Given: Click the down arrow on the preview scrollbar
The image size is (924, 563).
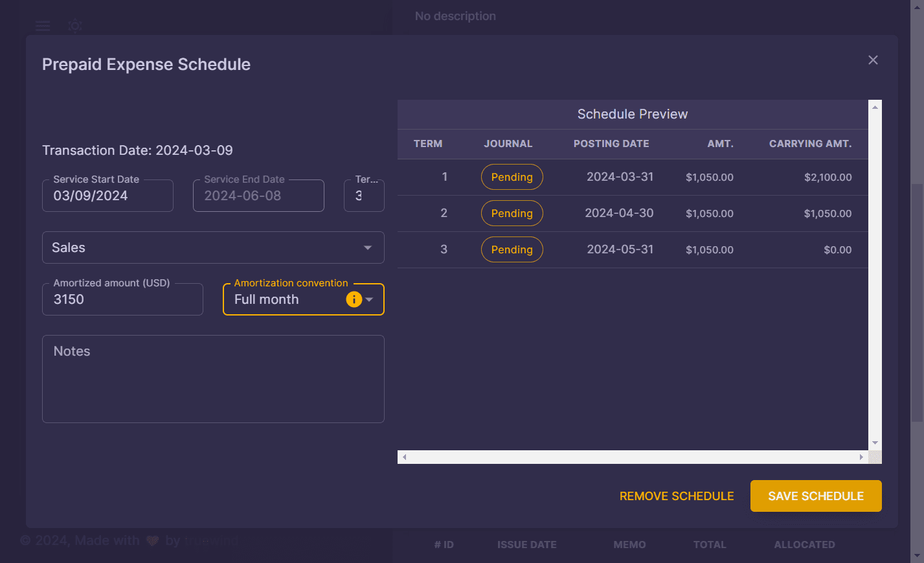Looking at the screenshot, I should (x=875, y=443).
